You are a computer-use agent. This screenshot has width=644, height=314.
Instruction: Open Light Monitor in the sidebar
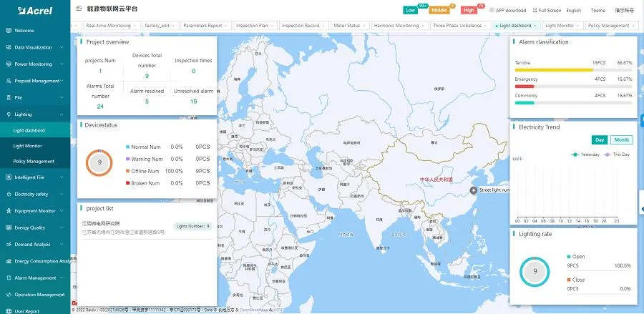28,146
